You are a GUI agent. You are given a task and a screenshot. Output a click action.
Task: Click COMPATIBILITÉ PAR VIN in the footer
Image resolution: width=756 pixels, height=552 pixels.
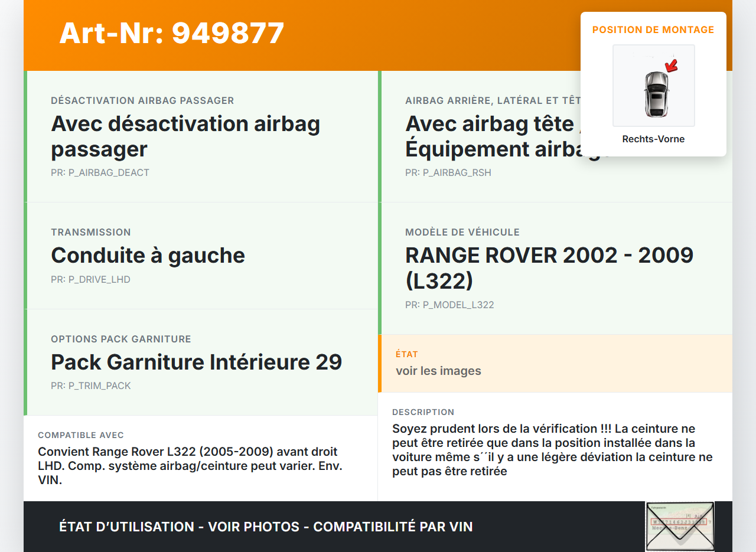pos(393,526)
